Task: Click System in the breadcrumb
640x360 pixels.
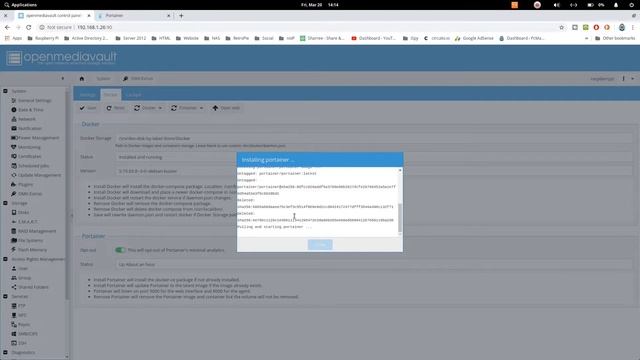Action: click(103, 78)
